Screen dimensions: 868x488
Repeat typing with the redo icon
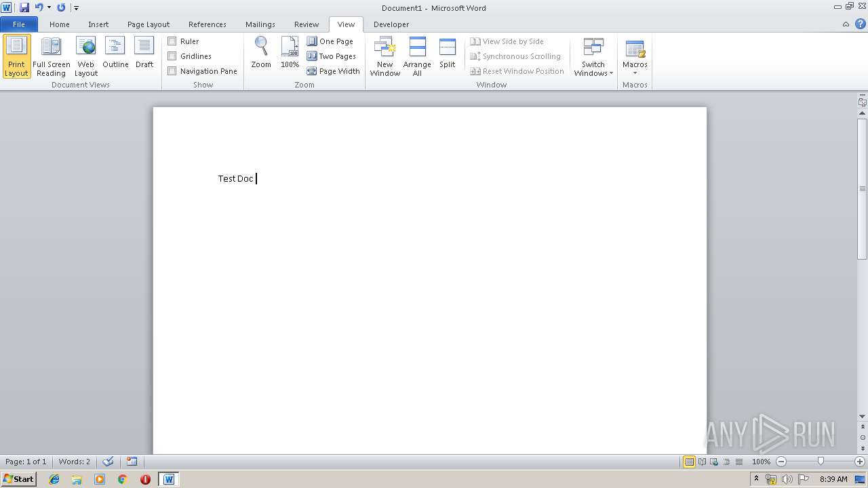(61, 7)
